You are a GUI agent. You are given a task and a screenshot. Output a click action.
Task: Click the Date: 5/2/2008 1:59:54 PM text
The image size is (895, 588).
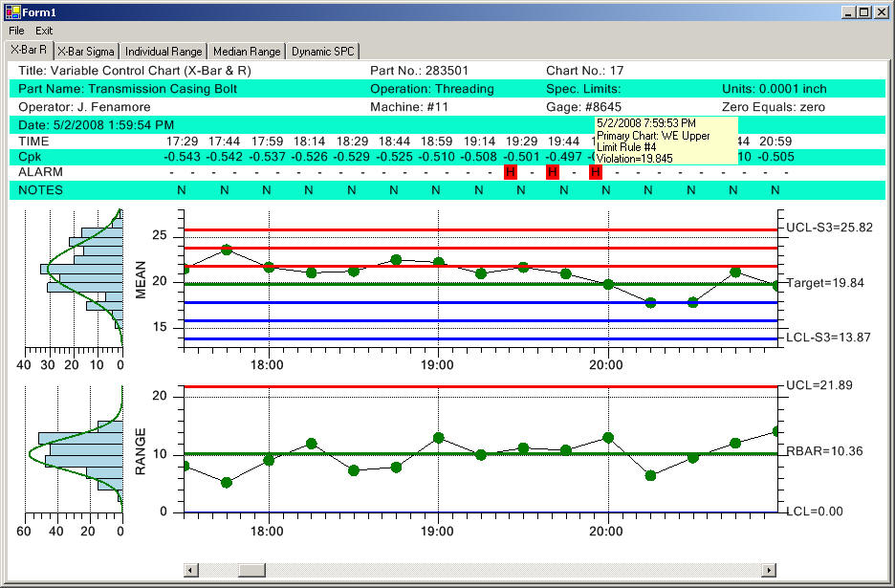coord(96,125)
